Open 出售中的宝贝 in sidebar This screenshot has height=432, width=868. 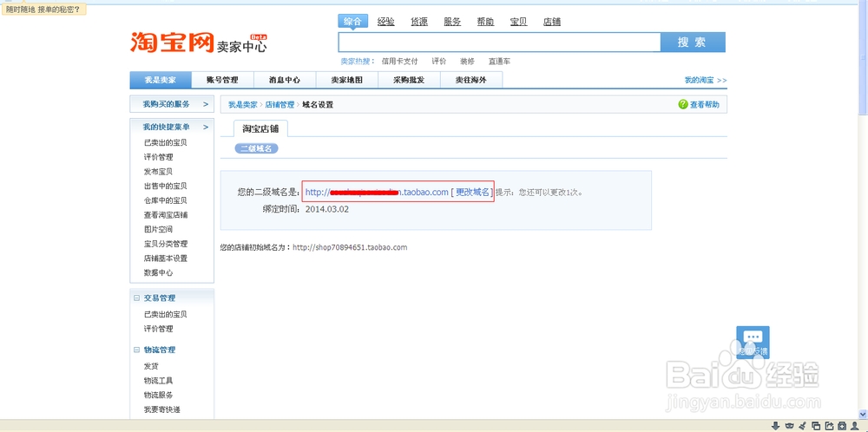point(166,186)
